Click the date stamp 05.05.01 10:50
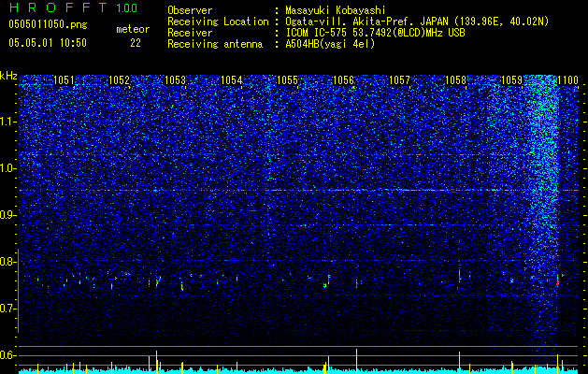The image size is (588, 374). coord(48,43)
